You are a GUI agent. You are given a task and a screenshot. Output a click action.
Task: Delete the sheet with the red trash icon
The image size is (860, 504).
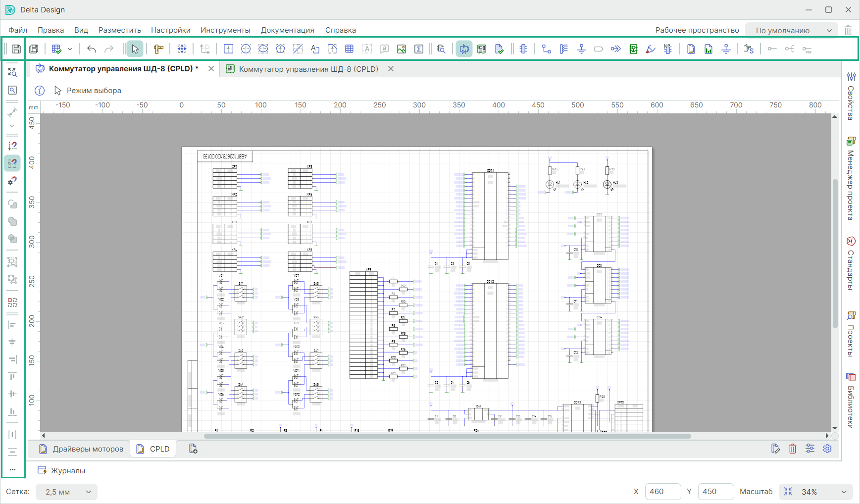(793, 449)
